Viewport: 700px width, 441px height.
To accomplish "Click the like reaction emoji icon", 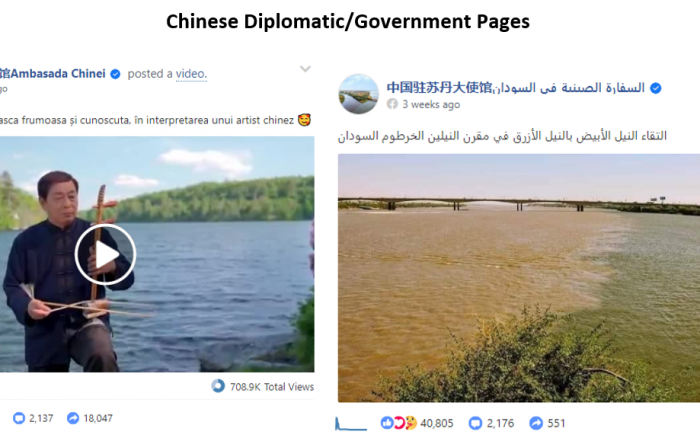I will click(x=387, y=423).
